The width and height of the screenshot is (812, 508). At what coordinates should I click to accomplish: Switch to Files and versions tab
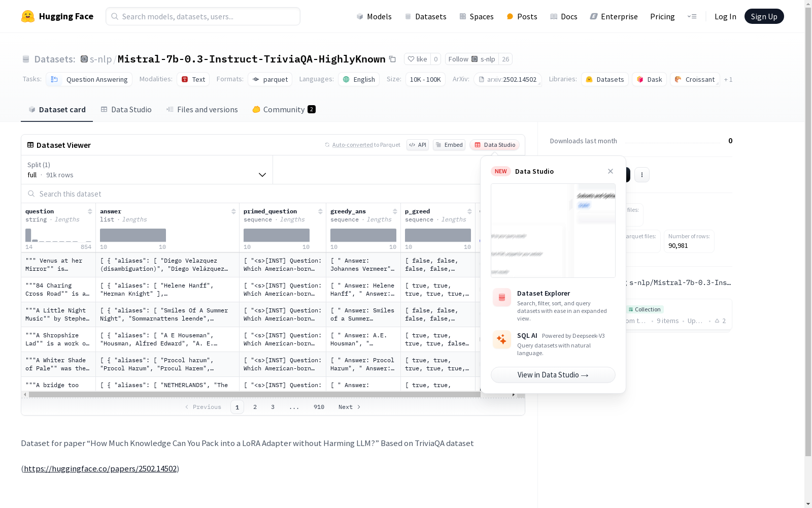(x=202, y=110)
